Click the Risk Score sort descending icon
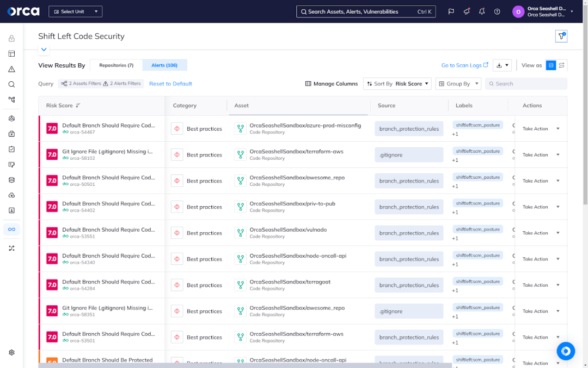This screenshot has width=588, height=368. (x=78, y=106)
